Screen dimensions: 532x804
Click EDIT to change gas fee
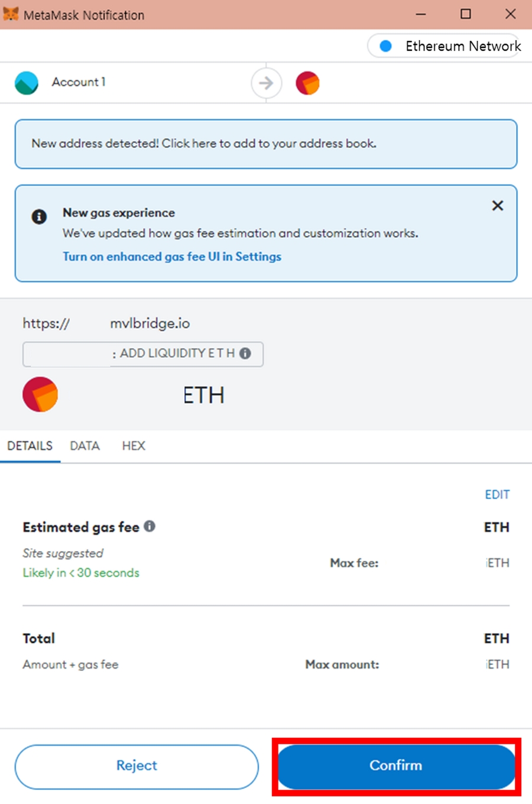coord(497,494)
